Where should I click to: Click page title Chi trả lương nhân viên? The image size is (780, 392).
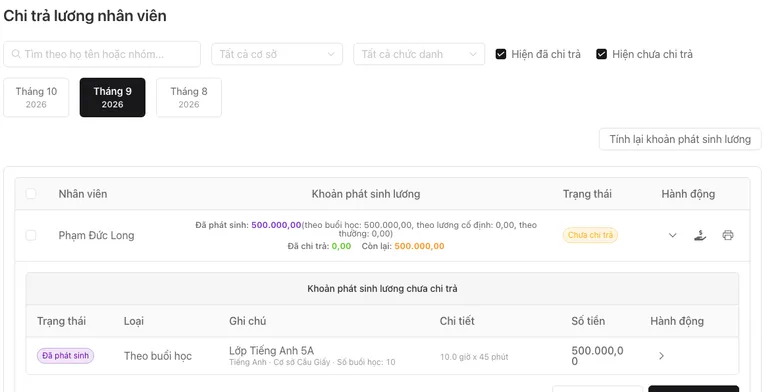click(85, 16)
